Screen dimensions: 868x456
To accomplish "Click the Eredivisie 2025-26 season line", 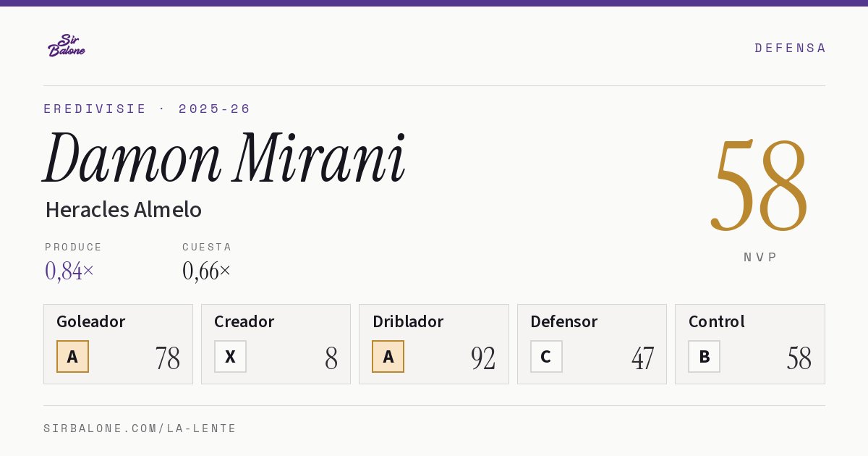I will pyautogui.click(x=147, y=109).
